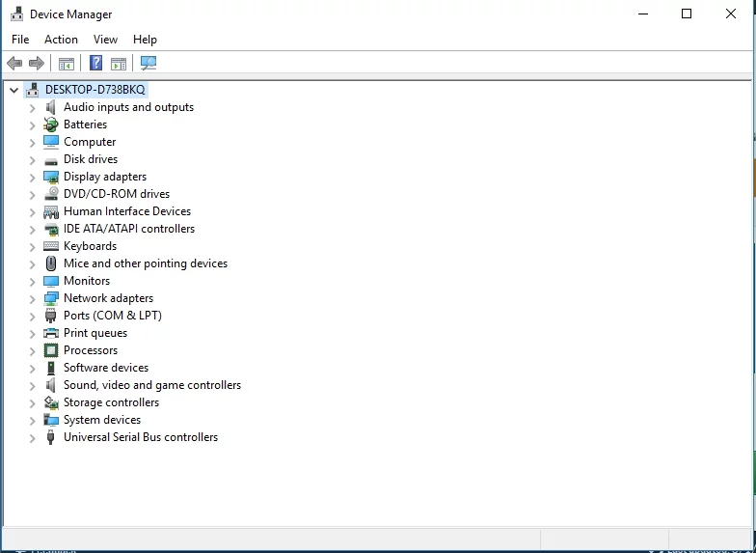Screen dimensions: 756x553
Task: Open the File menu
Action: tap(20, 40)
